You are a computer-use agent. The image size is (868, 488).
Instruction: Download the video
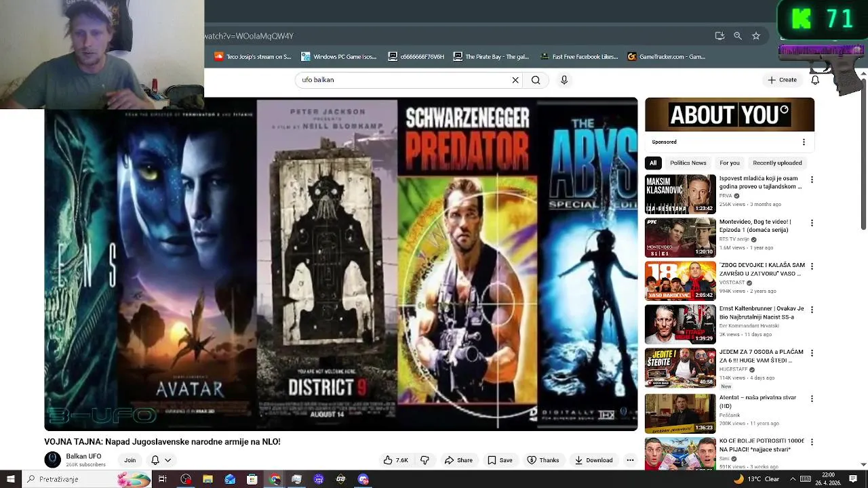point(593,460)
